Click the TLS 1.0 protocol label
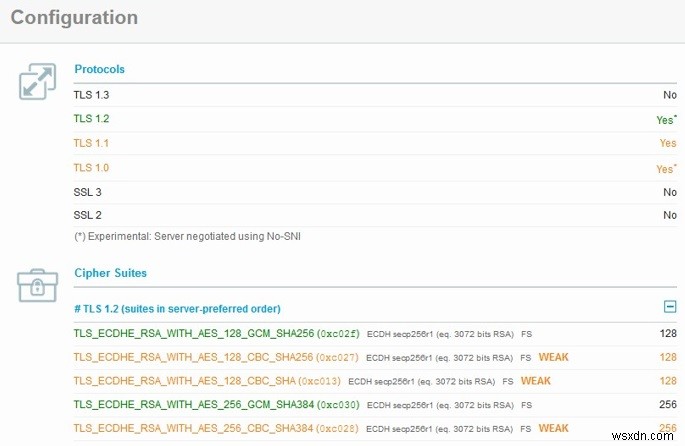 tap(91, 167)
